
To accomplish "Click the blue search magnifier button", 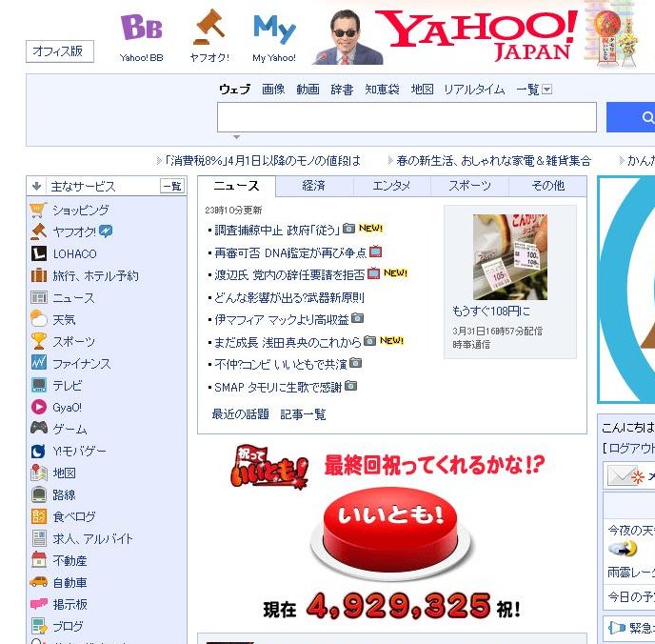I will [630, 117].
